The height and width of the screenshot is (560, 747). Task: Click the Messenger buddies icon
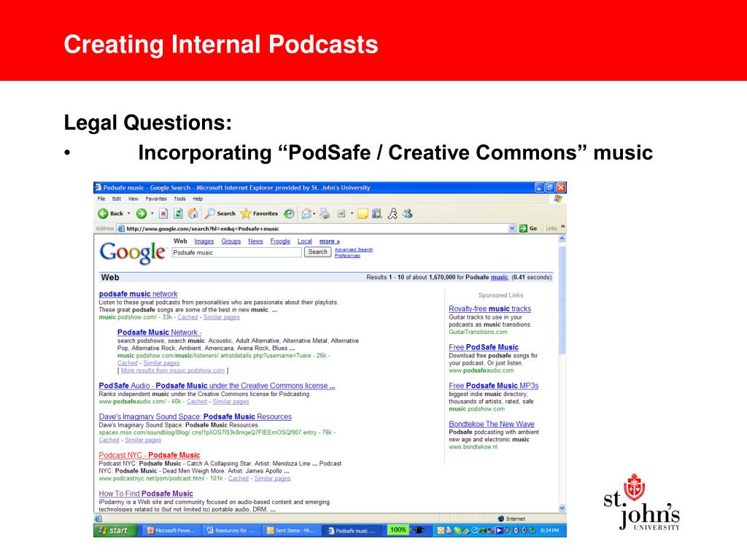pos(407,214)
